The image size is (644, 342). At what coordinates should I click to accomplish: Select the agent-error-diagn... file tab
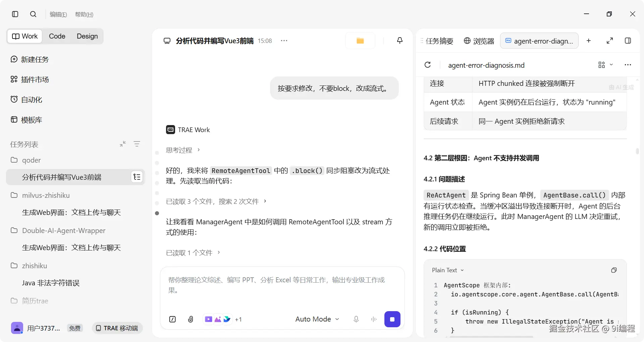coord(539,41)
